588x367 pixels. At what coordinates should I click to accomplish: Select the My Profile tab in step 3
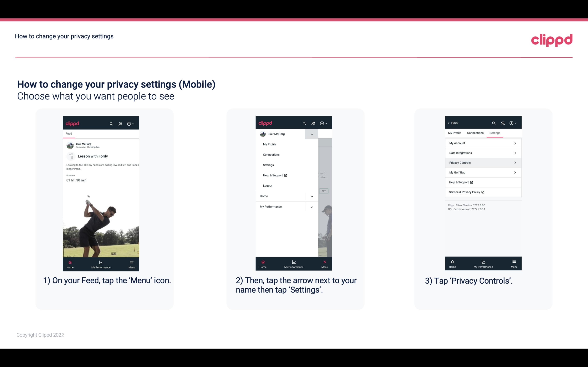click(x=455, y=133)
